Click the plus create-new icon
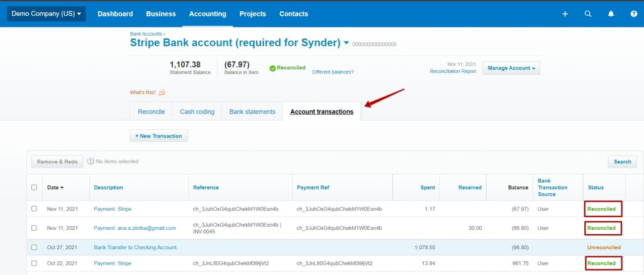The height and width of the screenshot is (275, 644). [565, 14]
